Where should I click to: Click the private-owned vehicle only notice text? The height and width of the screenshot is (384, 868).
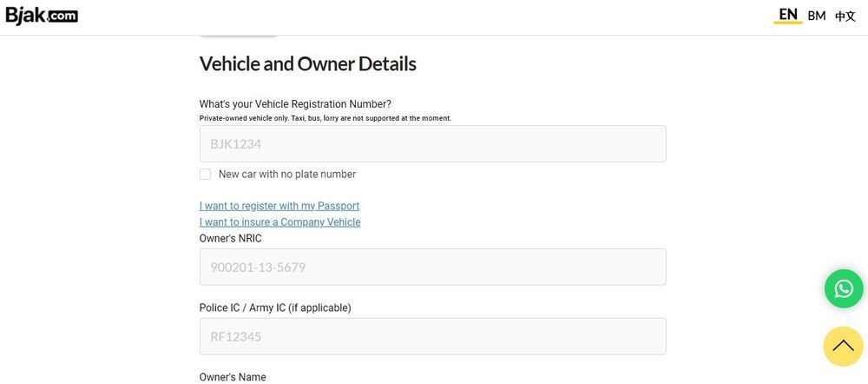(x=325, y=118)
